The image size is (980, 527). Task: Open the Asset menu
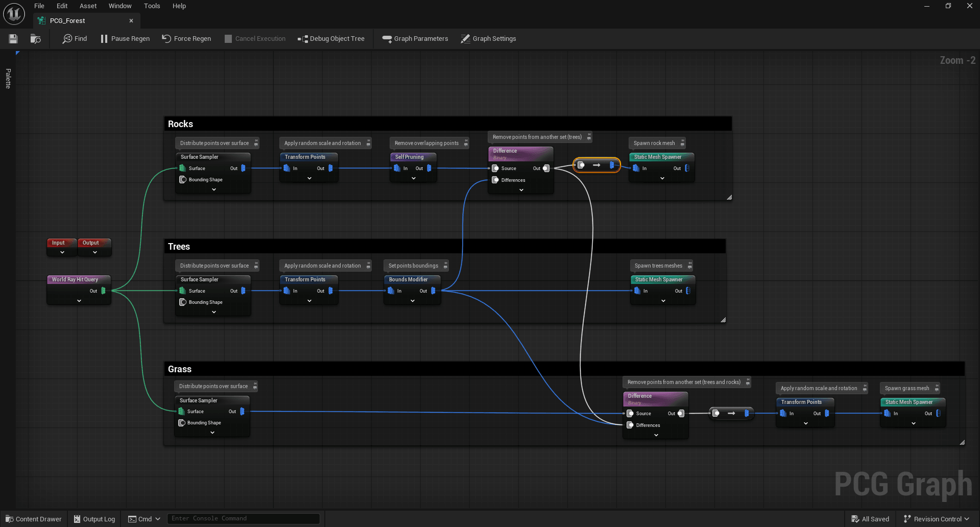click(x=88, y=6)
